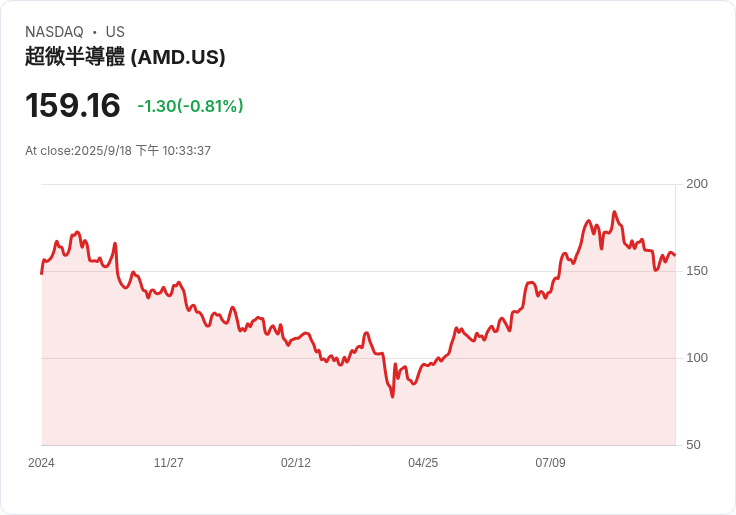Click the At close timestamp text
This screenshot has width=736, height=515.
[118, 151]
